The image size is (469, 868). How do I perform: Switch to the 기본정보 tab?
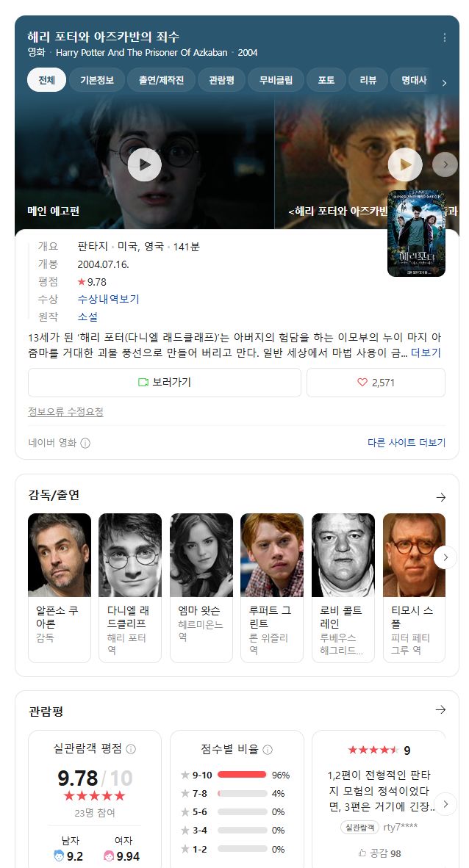(x=97, y=80)
